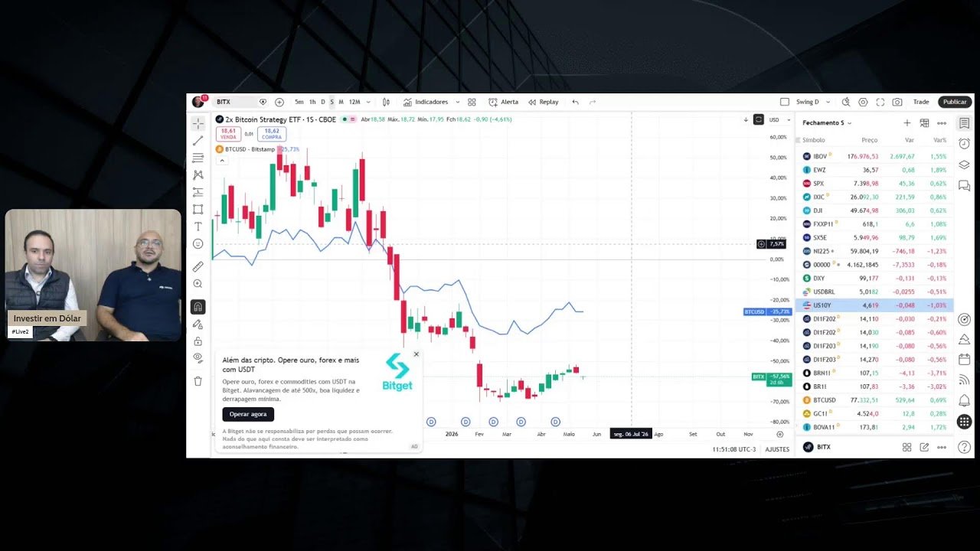The width and height of the screenshot is (980, 551).
Task: Open watchlist advanced view table icon
Action: click(924, 123)
